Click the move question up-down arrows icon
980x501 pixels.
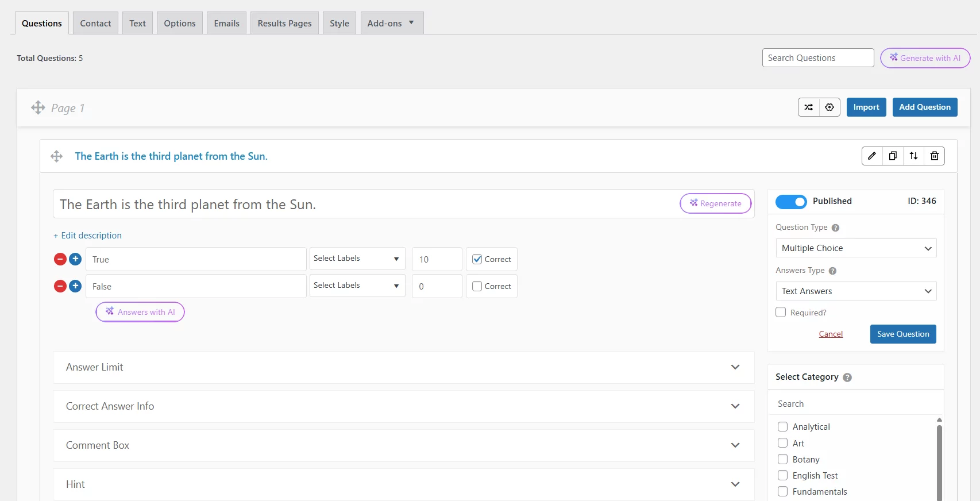pyautogui.click(x=913, y=156)
